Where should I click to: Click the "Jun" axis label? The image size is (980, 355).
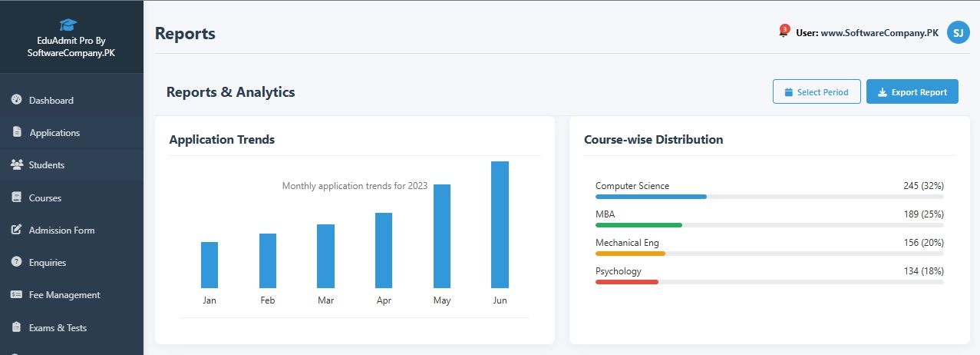click(500, 300)
